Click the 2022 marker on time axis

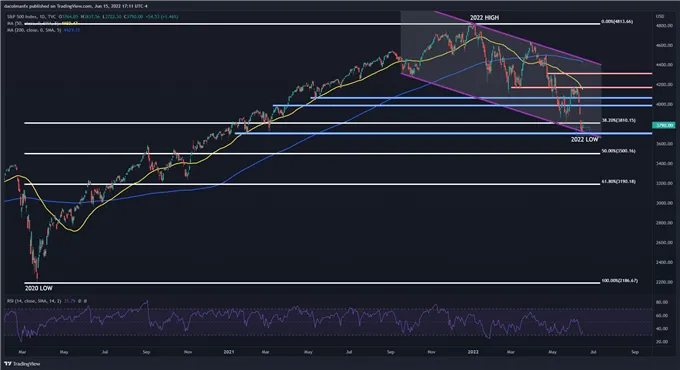pos(473,352)
